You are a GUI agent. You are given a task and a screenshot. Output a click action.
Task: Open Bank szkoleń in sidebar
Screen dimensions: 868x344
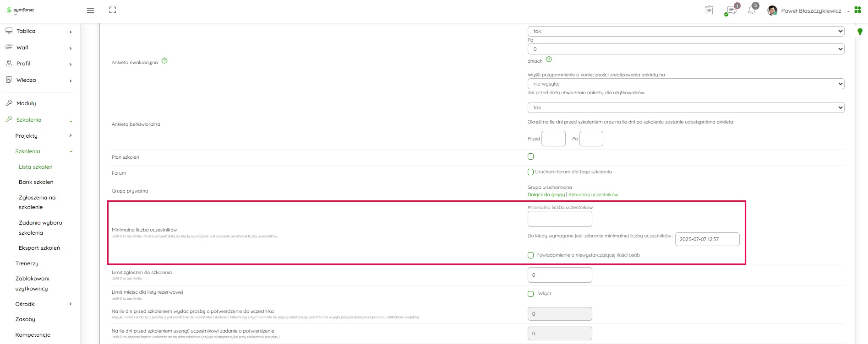[36, 182]
